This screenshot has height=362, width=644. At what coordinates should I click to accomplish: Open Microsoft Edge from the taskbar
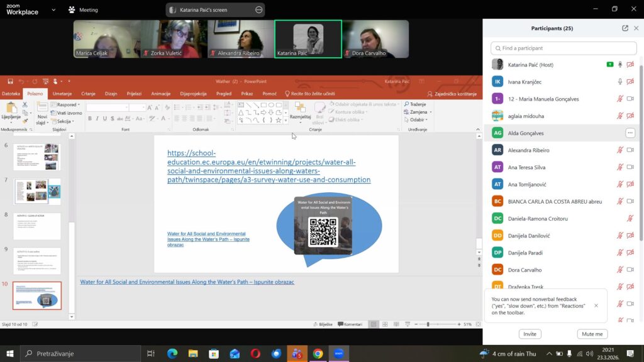pos(172,354)
